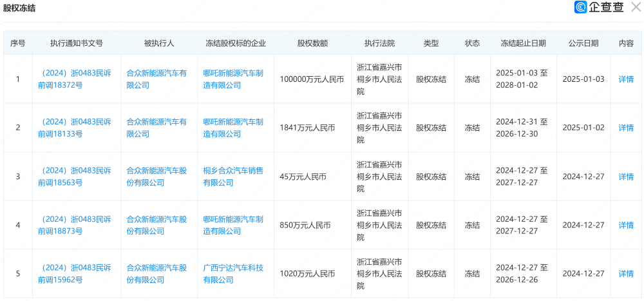Open 桐乡合众汽车销售有限公司 link
Screen dimensions: 644x301
(233, 177)
